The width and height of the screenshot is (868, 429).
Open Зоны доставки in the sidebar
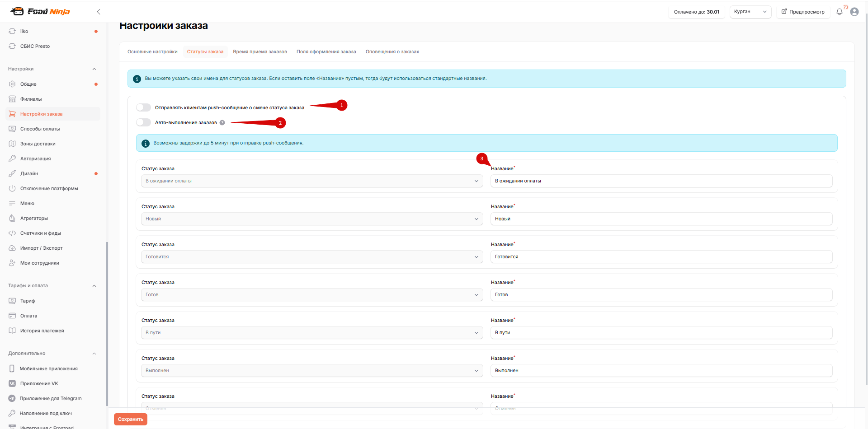tap(38, 144)
